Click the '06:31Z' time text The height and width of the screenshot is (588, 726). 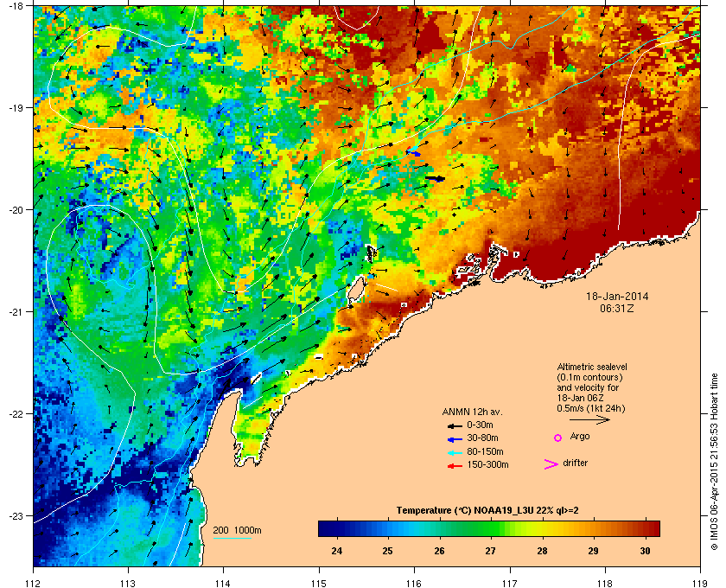pos(617,308)
